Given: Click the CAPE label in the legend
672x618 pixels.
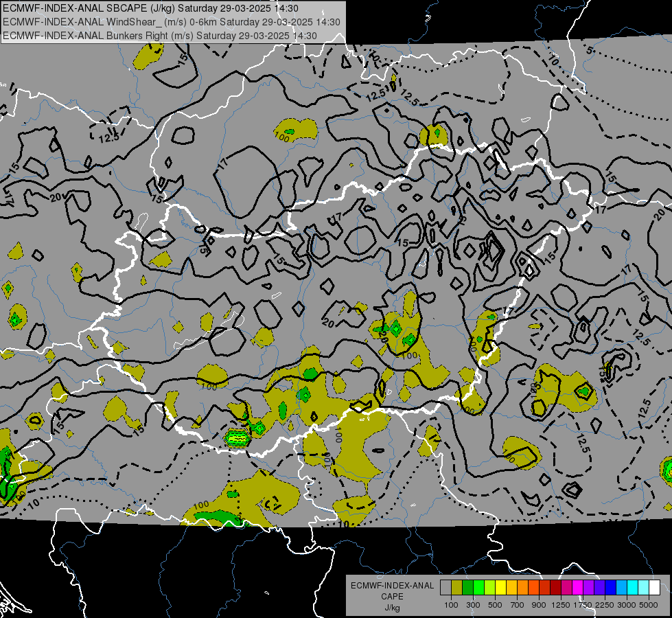Looking at the screenshot, I should 392,597.
